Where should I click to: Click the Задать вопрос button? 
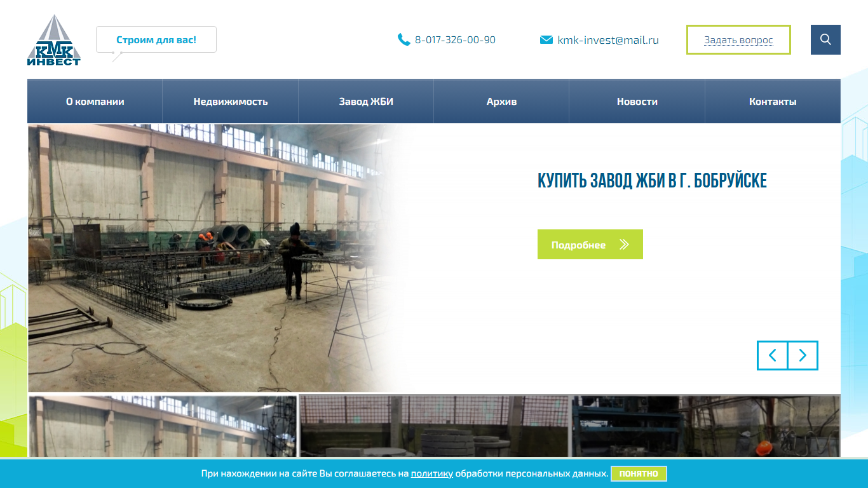click(738, 39)
